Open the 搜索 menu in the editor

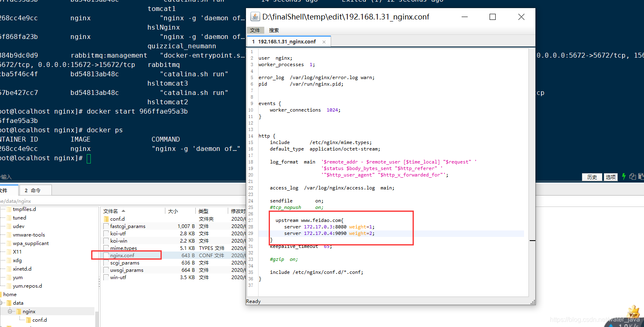(274, 30)
